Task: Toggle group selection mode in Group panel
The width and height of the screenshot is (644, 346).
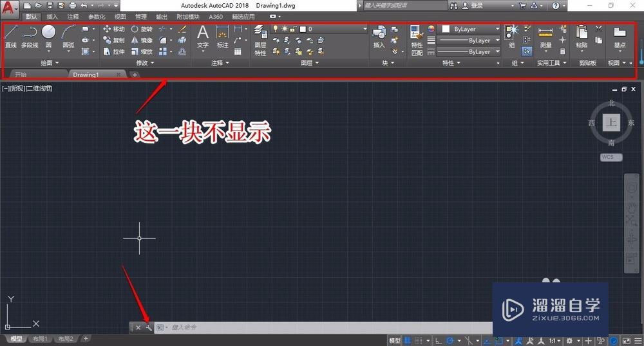Action: pos(527,51)
